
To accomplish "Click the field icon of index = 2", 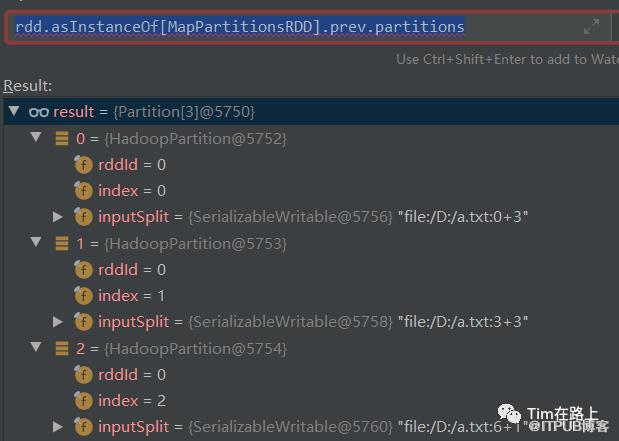I will [83, 400].
